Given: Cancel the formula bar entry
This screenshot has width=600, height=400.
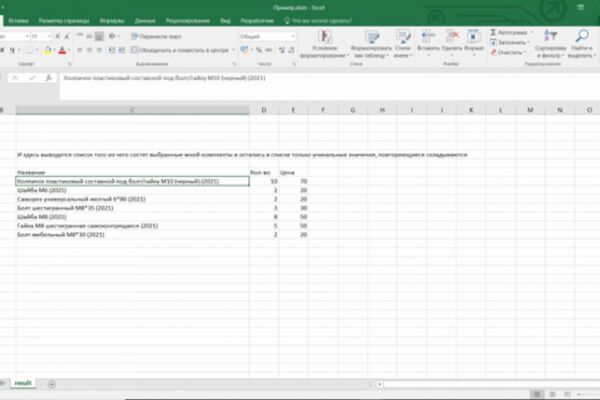Looking at the screenshot, I should click(15, 78).
